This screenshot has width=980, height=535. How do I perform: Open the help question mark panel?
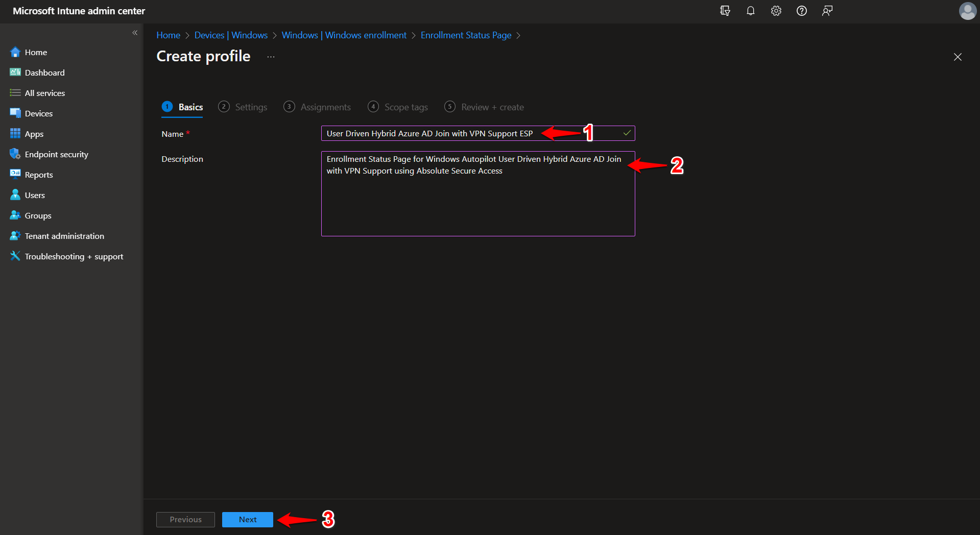click(x=801, y=11)
